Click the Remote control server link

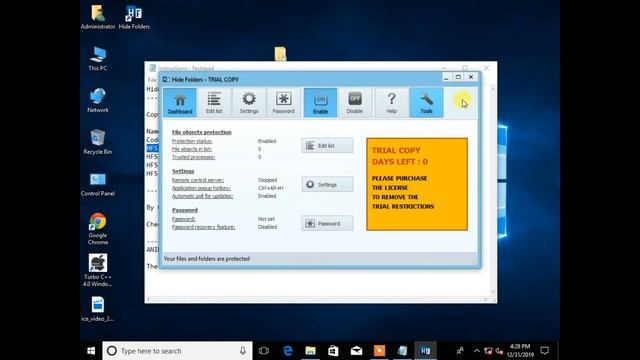pos(198,180)
